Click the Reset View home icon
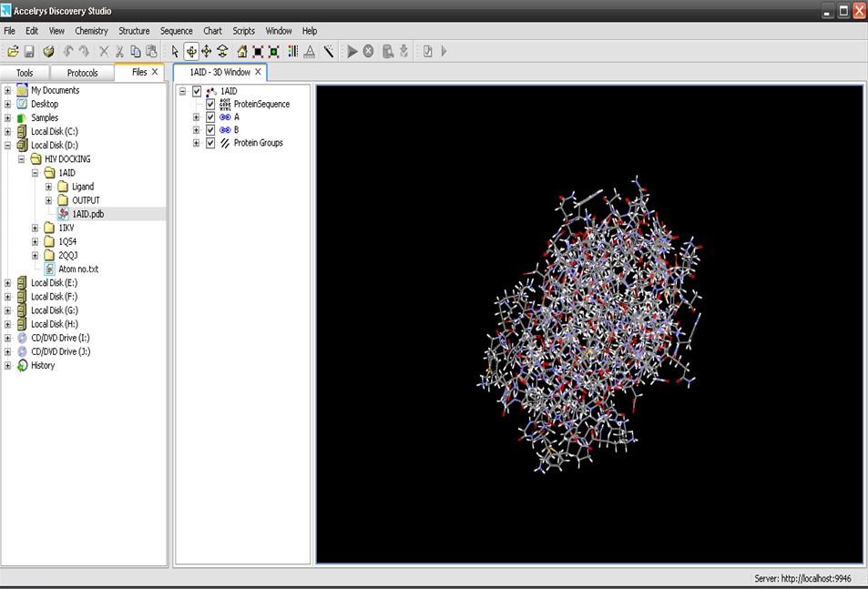This screenshot has height=589, width=868. [242, 51]
